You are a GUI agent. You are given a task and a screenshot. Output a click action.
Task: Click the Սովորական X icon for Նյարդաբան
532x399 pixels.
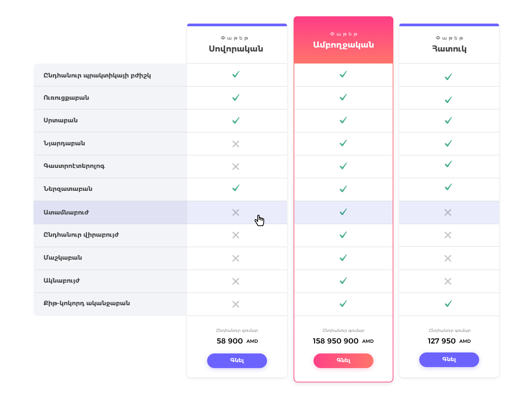pos(236,144)
